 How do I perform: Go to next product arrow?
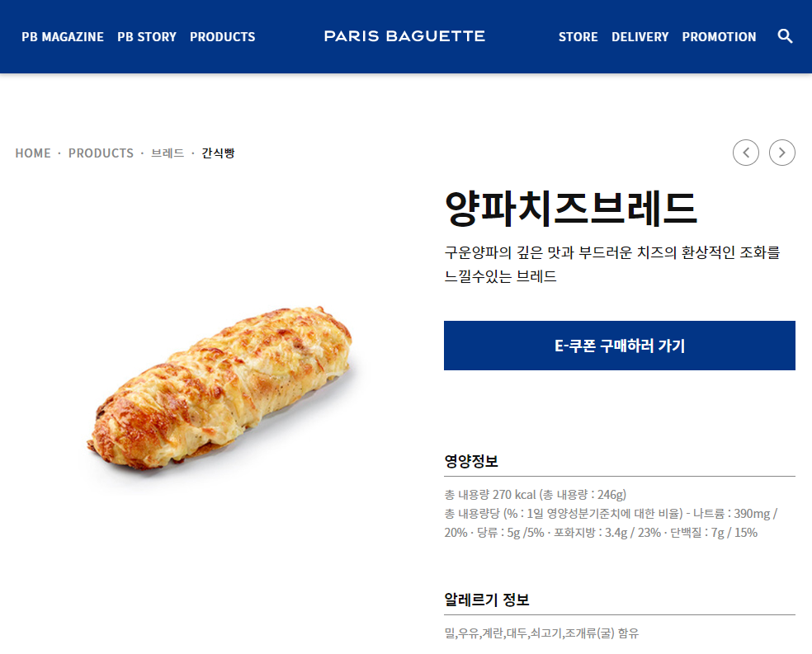coord(782,153)
